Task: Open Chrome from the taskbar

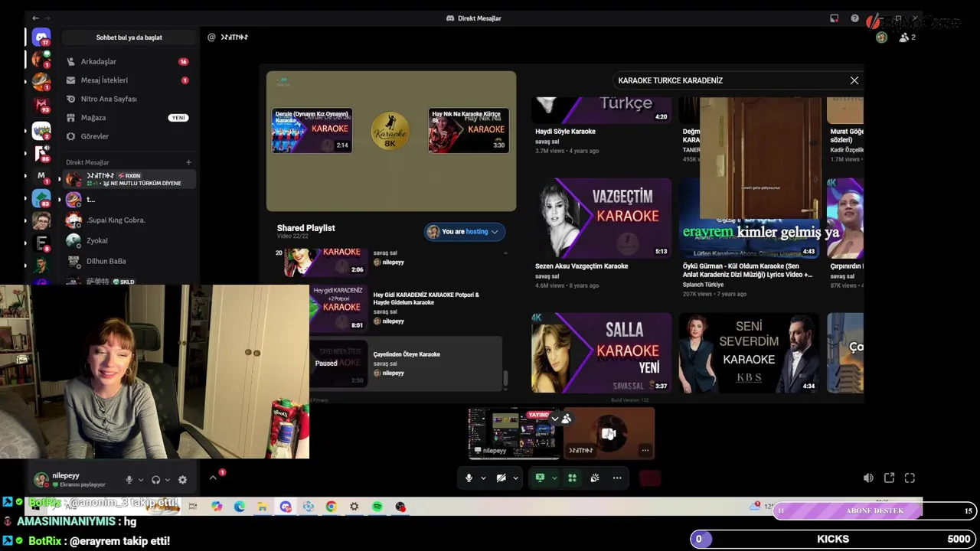Action: point(331,507)
